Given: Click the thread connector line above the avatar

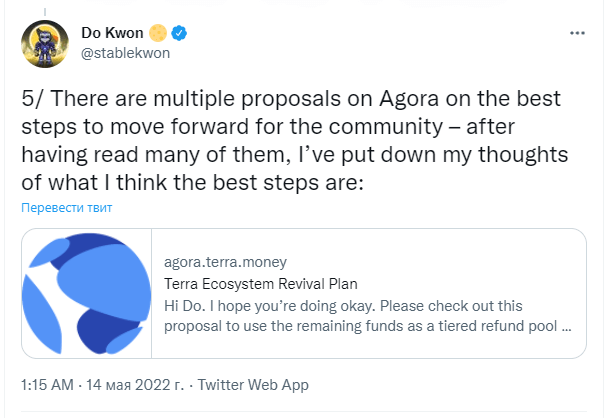Looking at the screenshot, I should [x=45, y=12].
